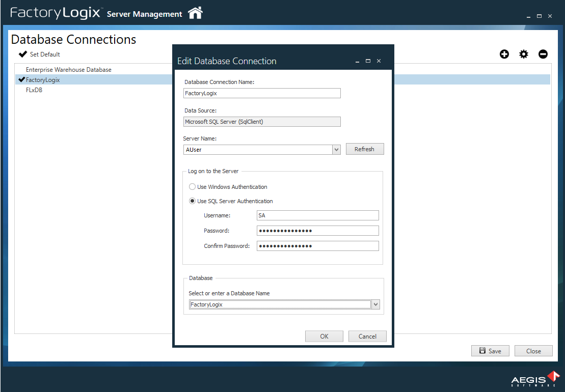Click the Username input field
The width and height of the screenshot is (565, 392).
(317, 215)
